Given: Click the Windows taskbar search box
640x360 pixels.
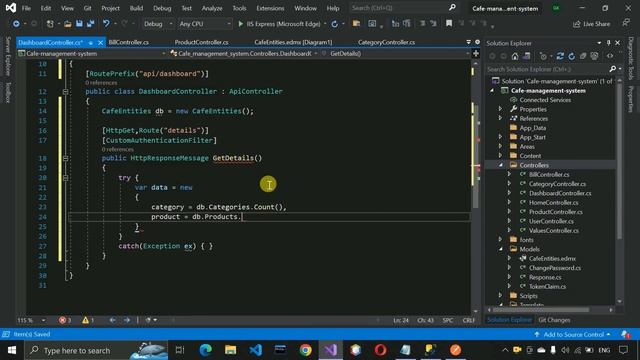Looking at the screenshot, I should pyautogui.click(x=97, y=350).
